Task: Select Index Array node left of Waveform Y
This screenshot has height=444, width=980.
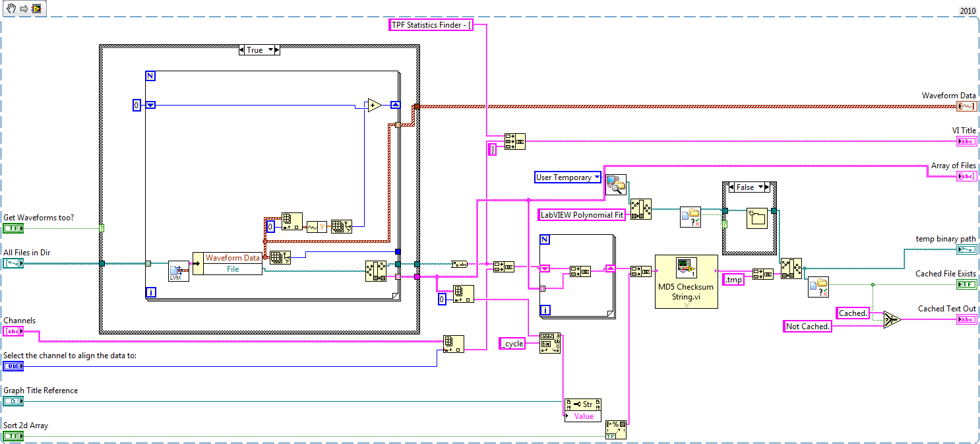Action: tap(291, 222)
